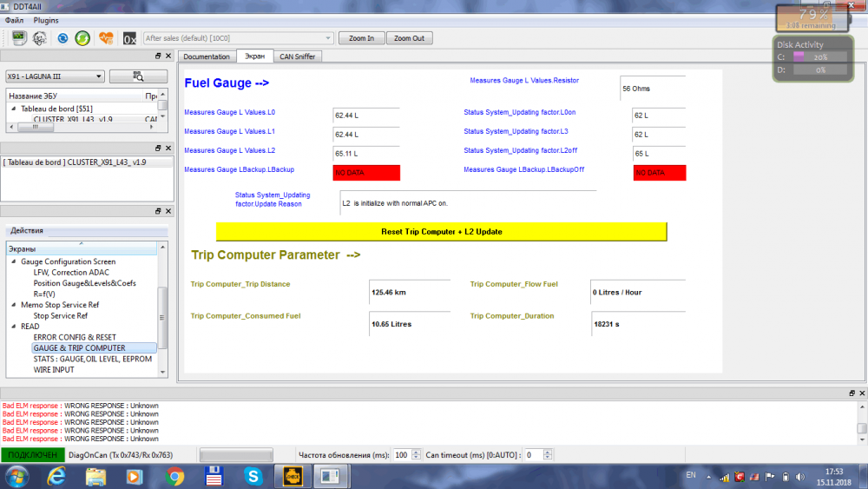Click the status bar progress bar

coord(236,454)
